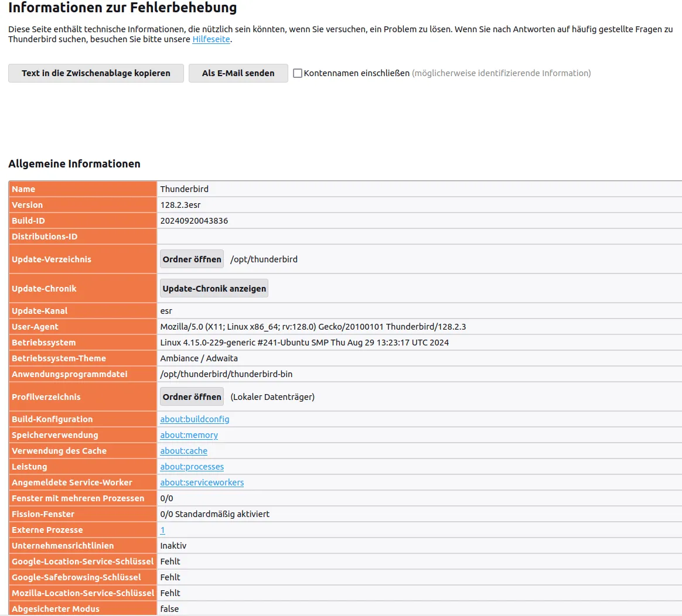Click the Externe Prozesse '1' link
This screenshot has height=616, width=682.
163,530
